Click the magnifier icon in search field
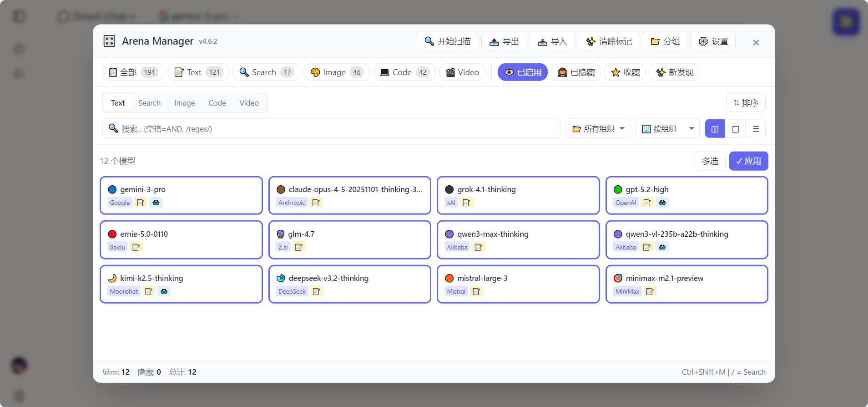Viewport: 868px width, 407px height. pyautogui.click(x=113, y=128)
